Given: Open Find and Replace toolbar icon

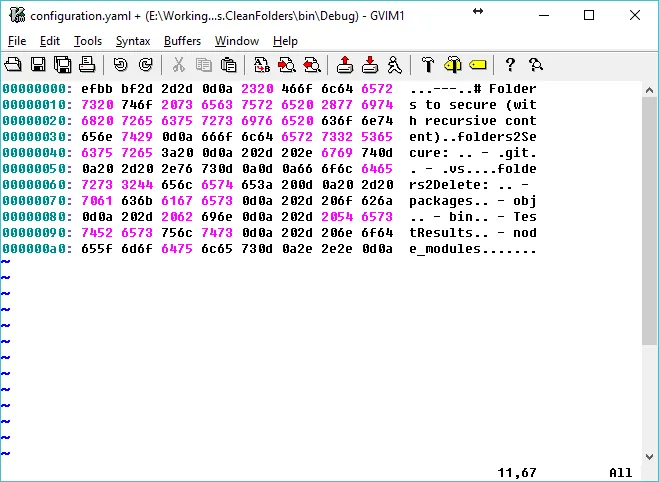Looking at the screenshot, I should point(262,65).
